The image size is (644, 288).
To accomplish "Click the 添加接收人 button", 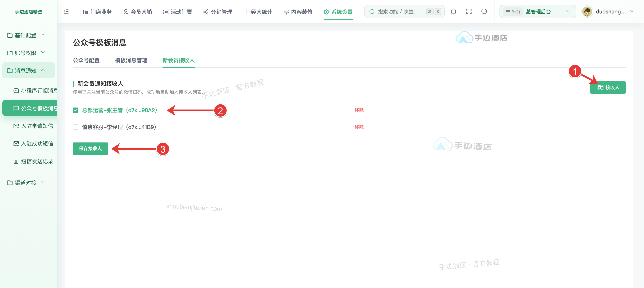I will tap(608, 87).
